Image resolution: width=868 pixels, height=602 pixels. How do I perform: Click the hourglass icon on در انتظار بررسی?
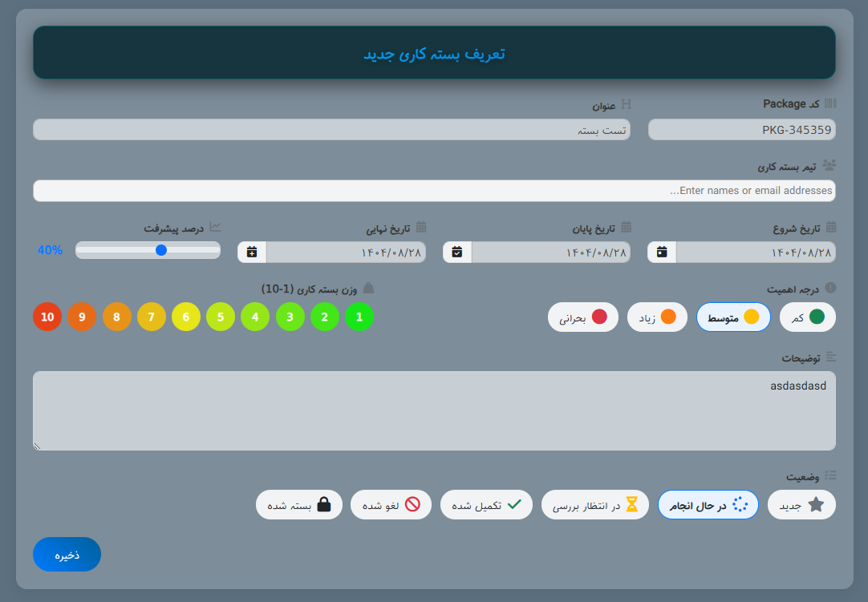coord(633,504)
